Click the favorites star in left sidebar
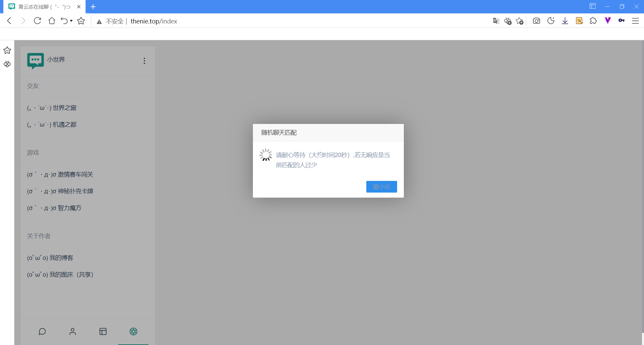 [7, 50]
